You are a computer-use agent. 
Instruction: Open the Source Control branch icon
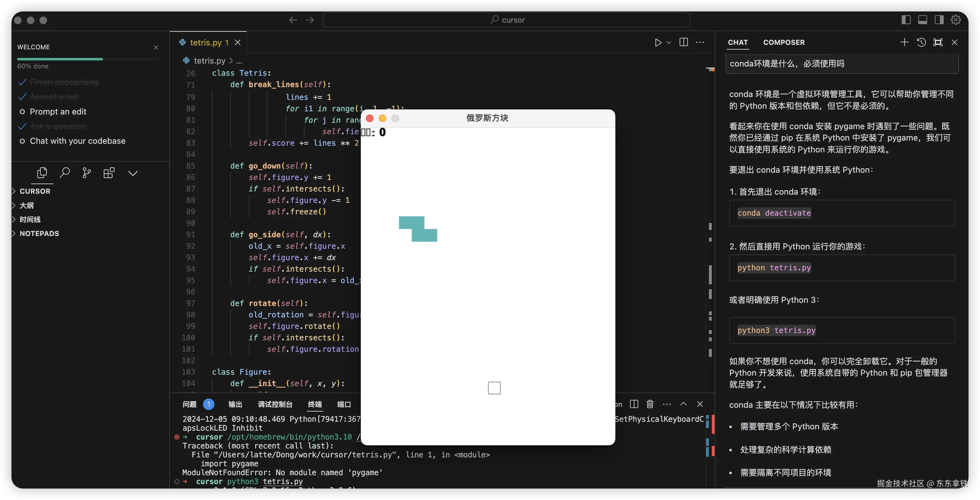point(87,173)
